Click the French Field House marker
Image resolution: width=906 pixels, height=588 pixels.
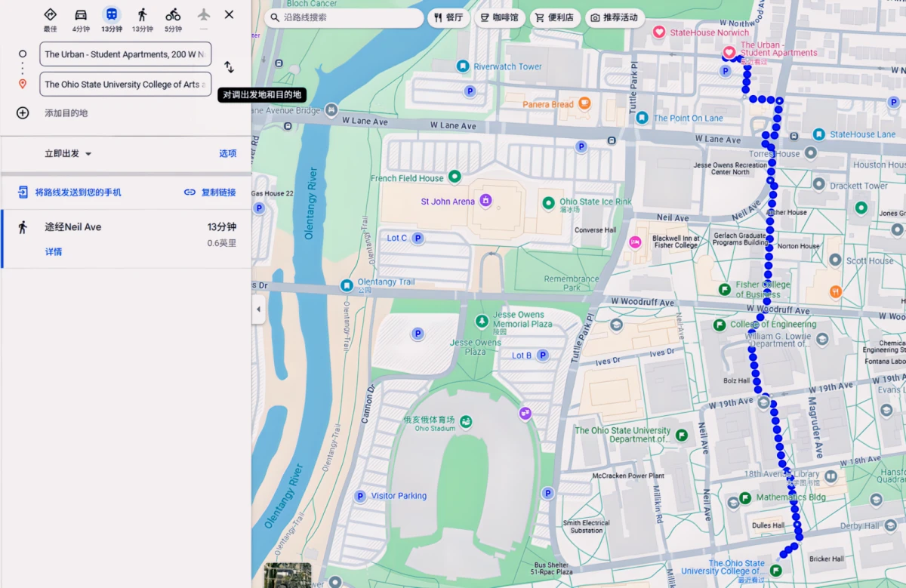tap(455, 177)
